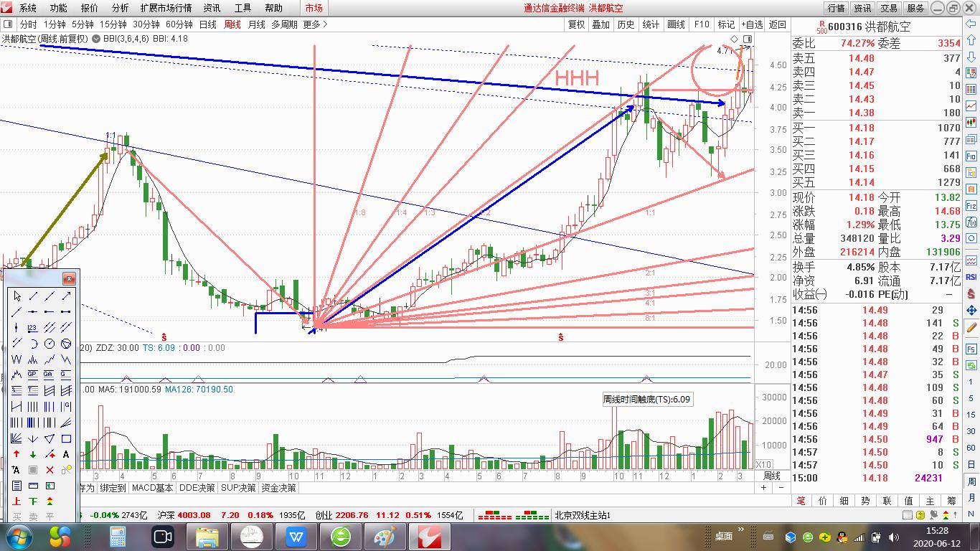Click the F10 toolbar button
This screenshot has height=551, width=980.
pyautogui.click(x=702, y=24)
